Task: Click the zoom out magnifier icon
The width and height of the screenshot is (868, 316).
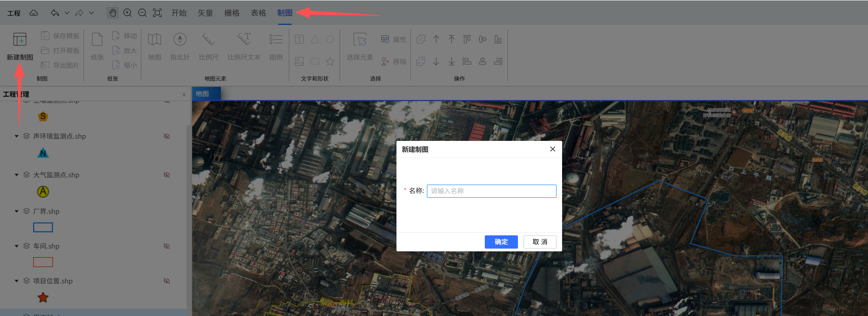Action: (x=142, y=13)
